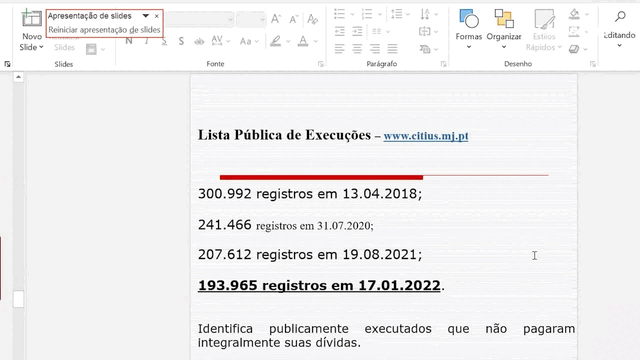Image resolution: width=640 pixels, height=360 pixels.
Task: Click the font name combo box
Action: [200, 19]
